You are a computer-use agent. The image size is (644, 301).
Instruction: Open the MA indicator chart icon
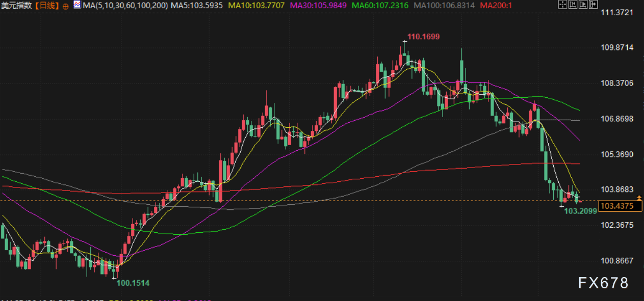point(76,5)
